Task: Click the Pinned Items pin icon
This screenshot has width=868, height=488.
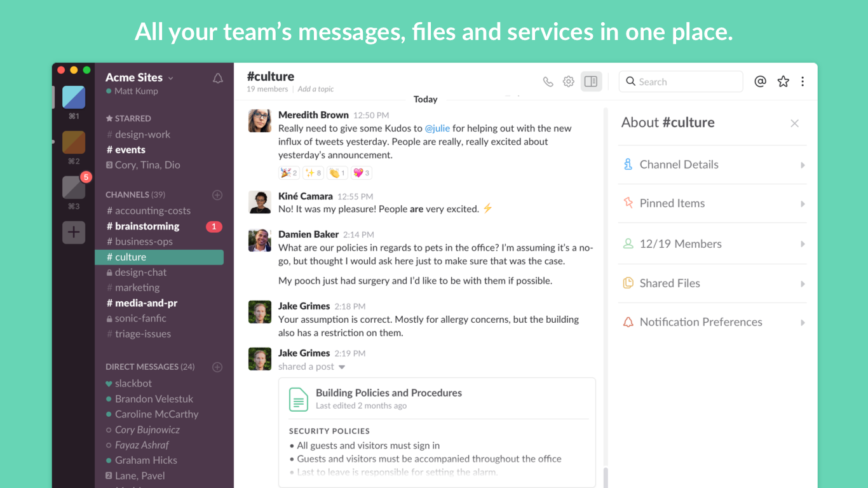Action: coord(628,203)
